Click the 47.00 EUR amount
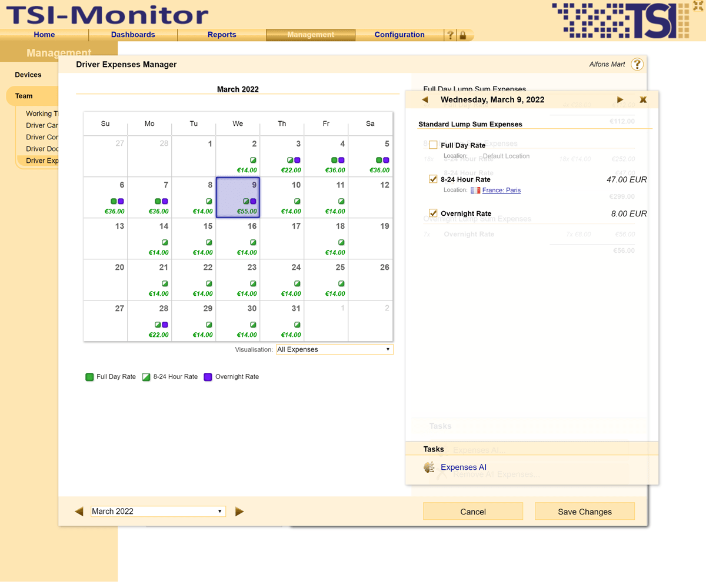 pyautogui.click(x=627, y=179)
